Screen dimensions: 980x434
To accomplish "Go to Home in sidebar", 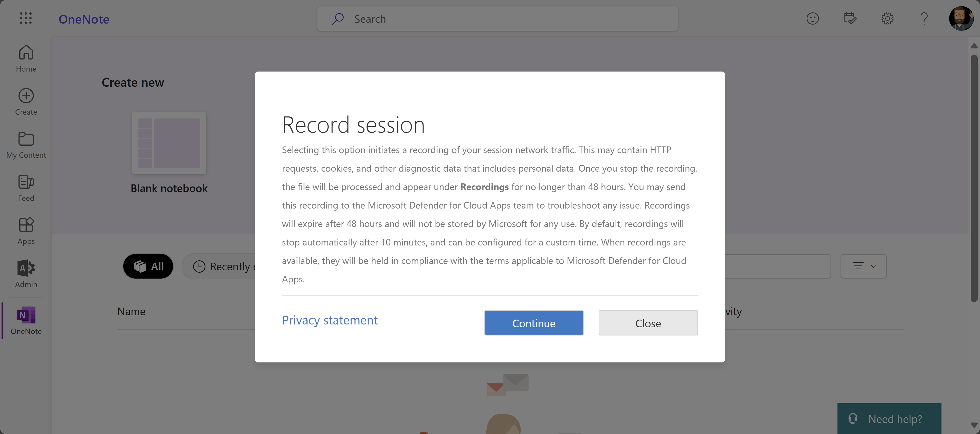I will point(26,58).
